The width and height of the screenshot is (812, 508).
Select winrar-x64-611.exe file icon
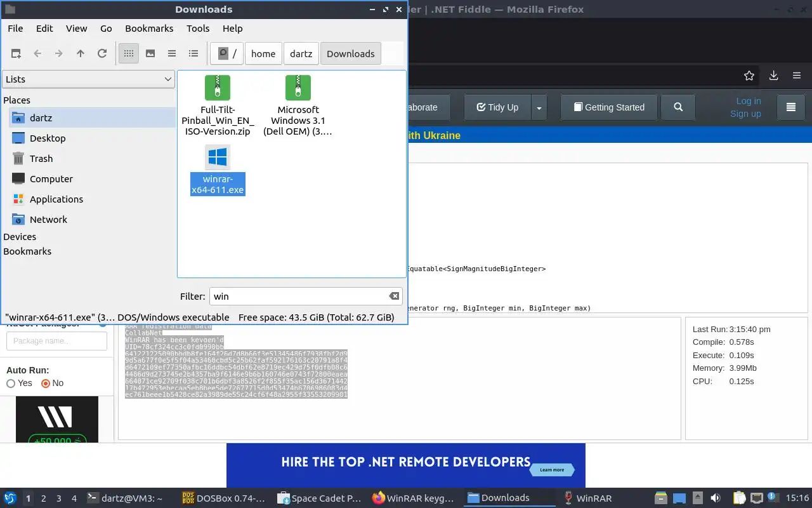218,157
